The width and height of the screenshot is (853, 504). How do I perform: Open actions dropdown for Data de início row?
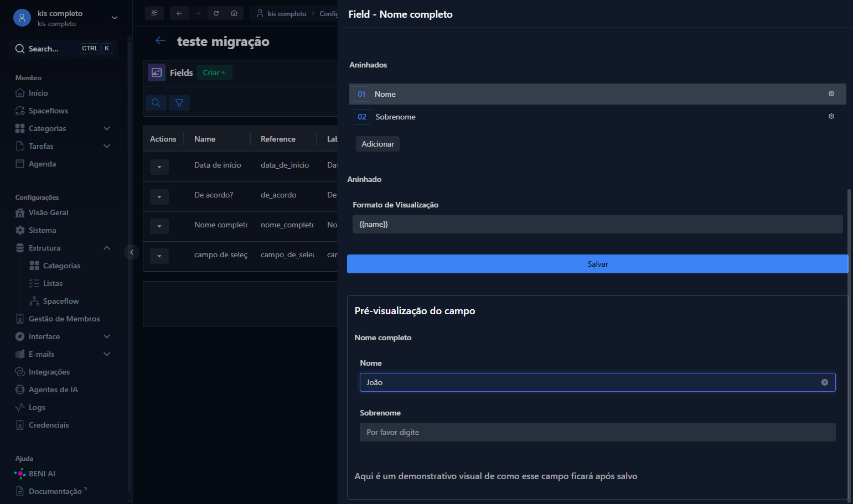(x=159, y=167)
